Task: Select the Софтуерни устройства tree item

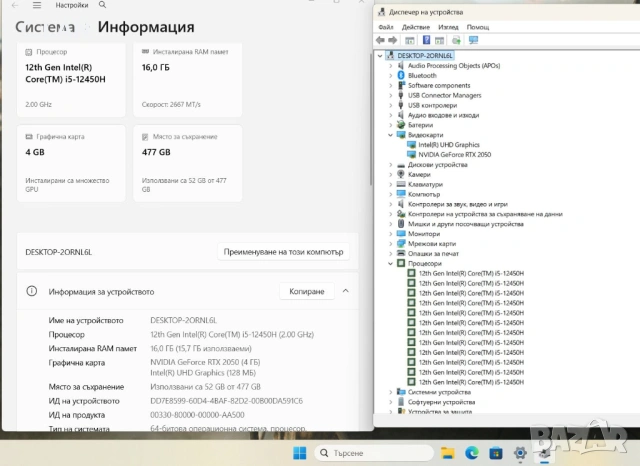Action: tap(441, 402)
